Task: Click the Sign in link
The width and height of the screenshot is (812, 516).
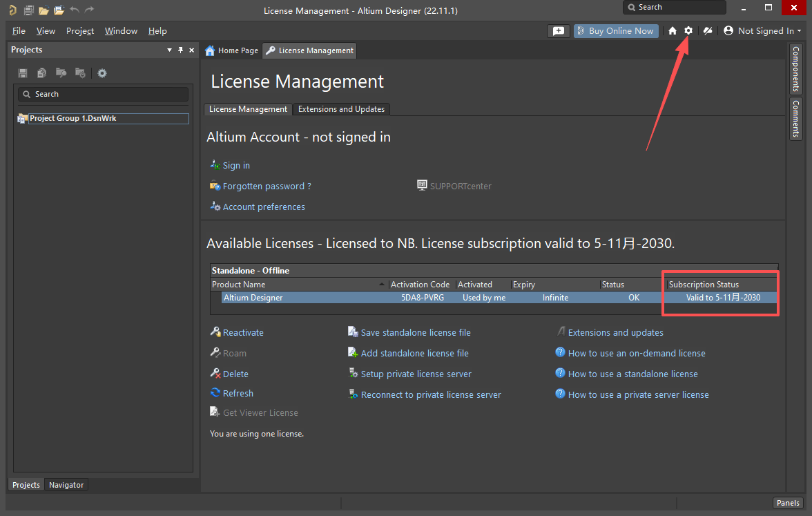Action: pyautogui.click(x=236, y=166)
